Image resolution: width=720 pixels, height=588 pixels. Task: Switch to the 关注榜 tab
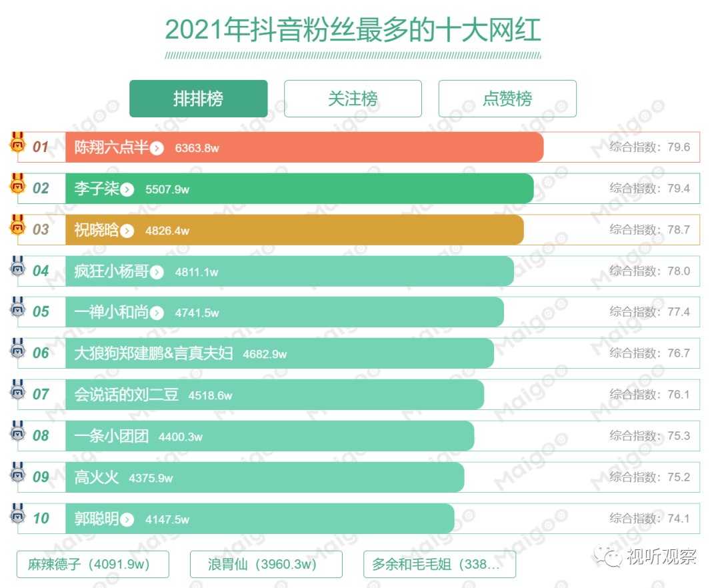353,99
